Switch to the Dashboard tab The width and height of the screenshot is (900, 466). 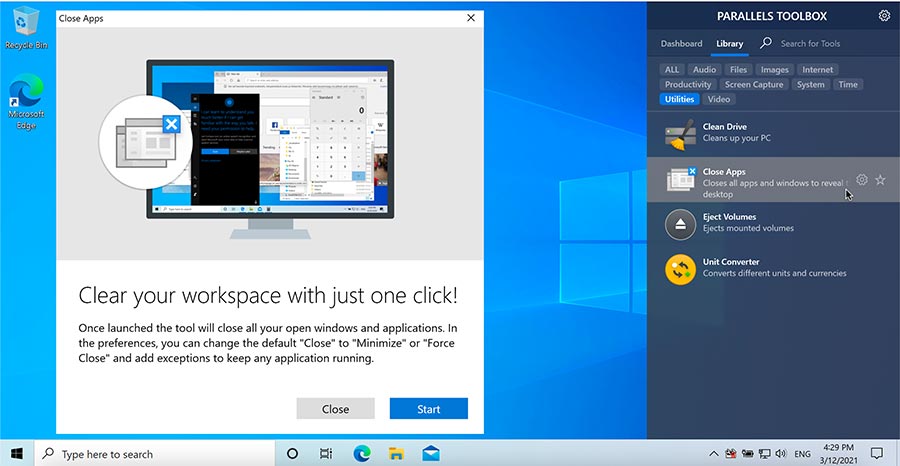681,44
